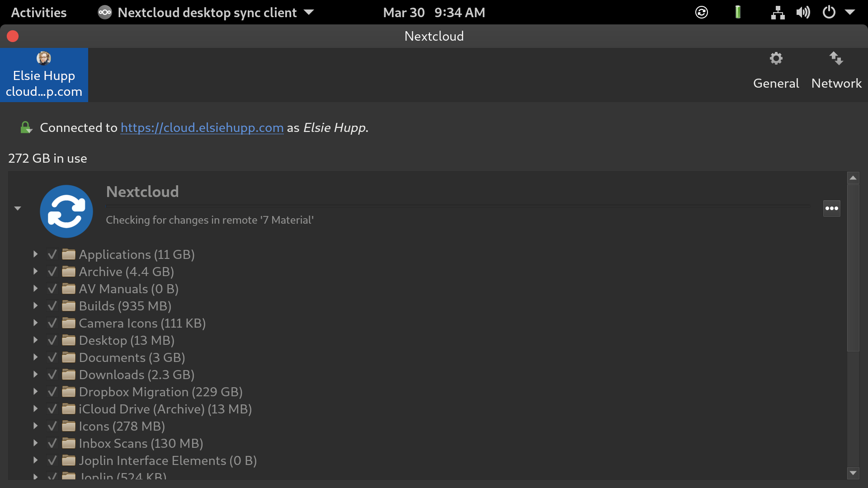
Task: Expand the Documents folder tree
Action: point(35,357)
